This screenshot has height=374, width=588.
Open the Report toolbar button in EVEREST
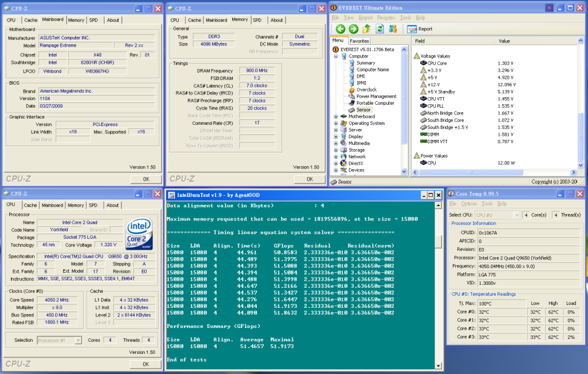pos(420,29)
